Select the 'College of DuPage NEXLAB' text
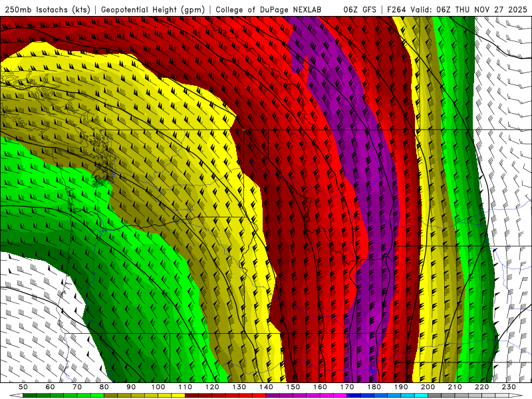Image resolution: width=532 pixels, height=399 pixels. pyautogui.click(x=268, y=10)
